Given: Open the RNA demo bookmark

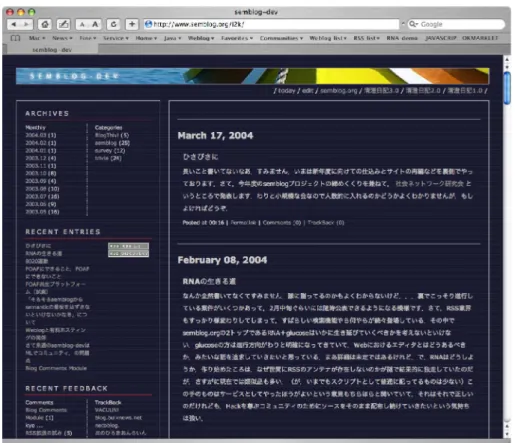Looking at the screenshot, I should (x=402, y=38).
